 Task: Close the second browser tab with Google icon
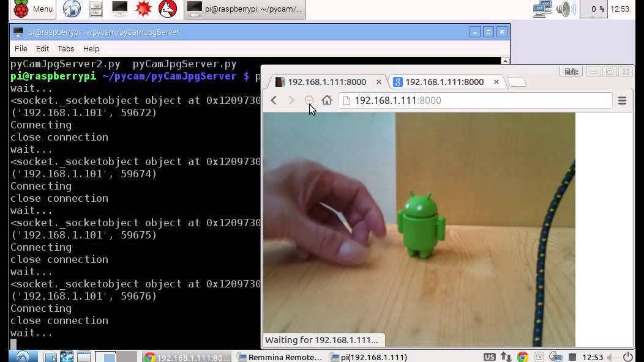tap(496, 82)
